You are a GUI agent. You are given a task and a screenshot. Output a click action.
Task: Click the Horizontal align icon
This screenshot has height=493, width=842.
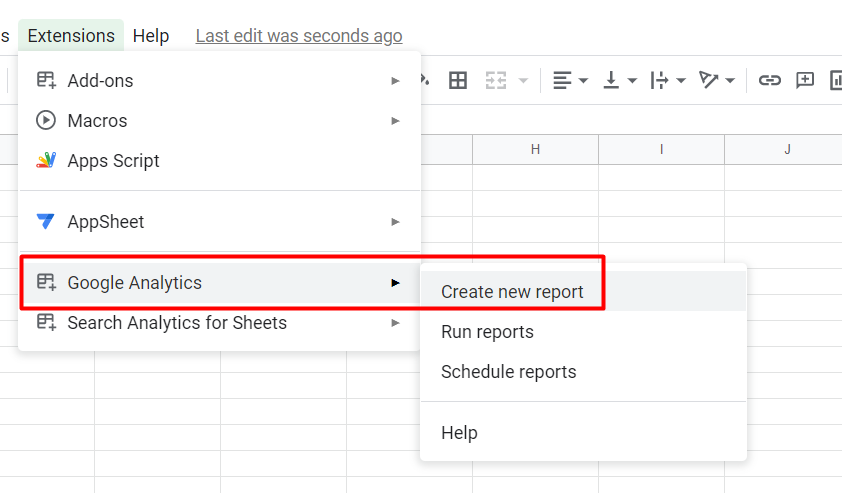coord(562,81)
